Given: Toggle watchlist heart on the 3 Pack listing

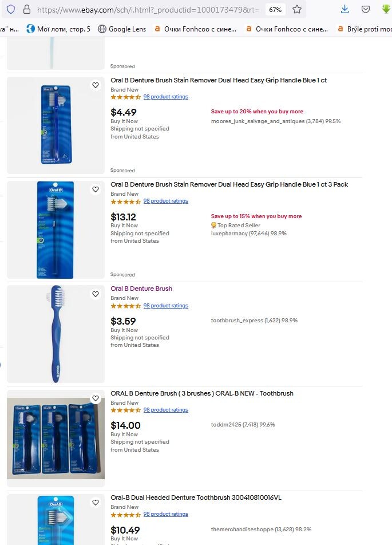Looking at the screenshot, I should click(96, 189).
